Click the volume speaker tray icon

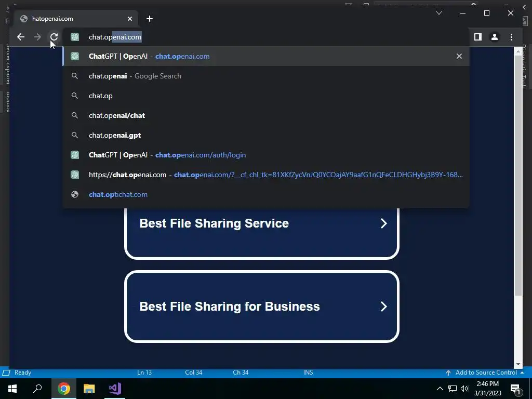tap(464, 389)
